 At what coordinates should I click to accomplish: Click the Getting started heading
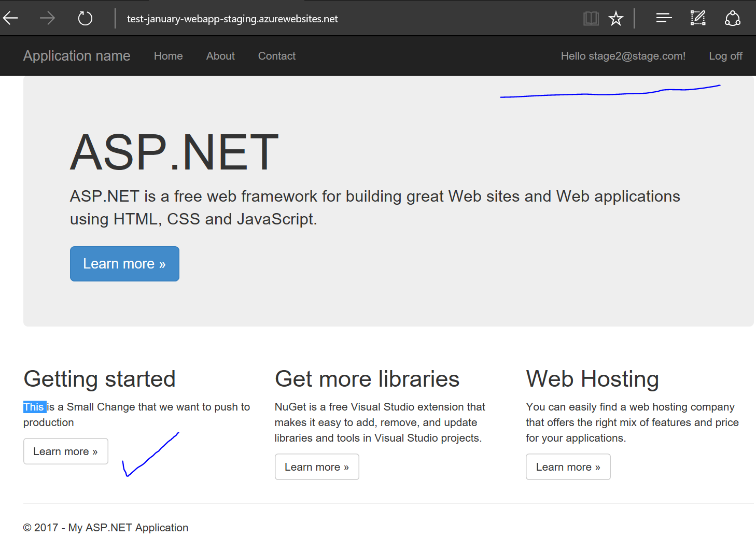tap(100, 379)
